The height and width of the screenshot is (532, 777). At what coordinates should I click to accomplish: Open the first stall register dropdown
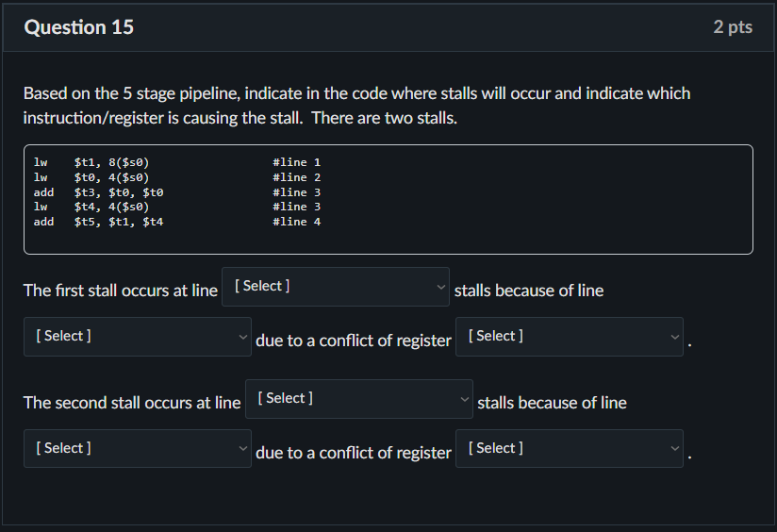[569, 337]
